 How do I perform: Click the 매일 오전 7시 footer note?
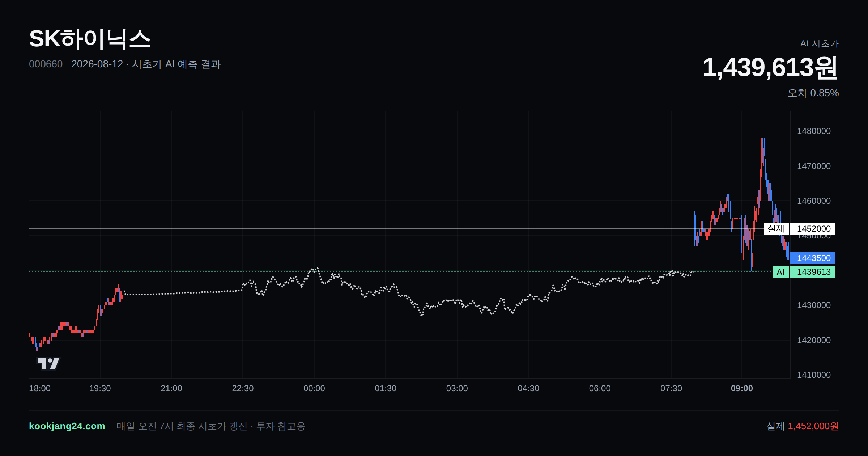[211, 426]
